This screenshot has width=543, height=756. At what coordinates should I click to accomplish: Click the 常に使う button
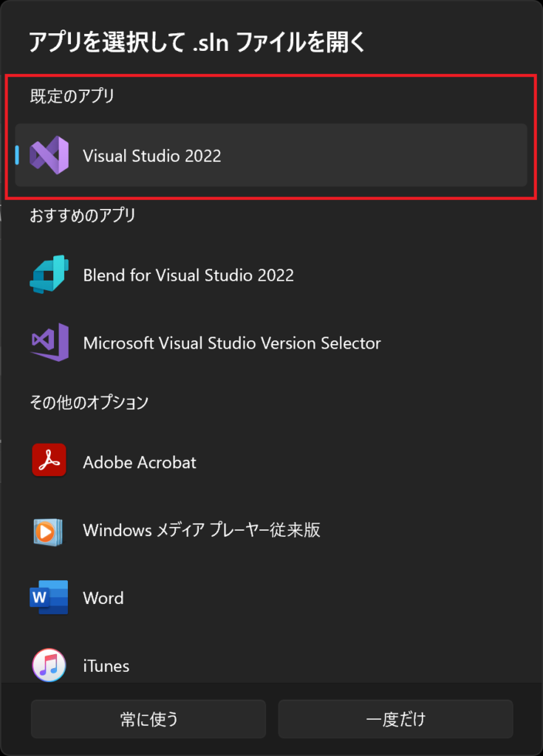click(x=148, y=719)
